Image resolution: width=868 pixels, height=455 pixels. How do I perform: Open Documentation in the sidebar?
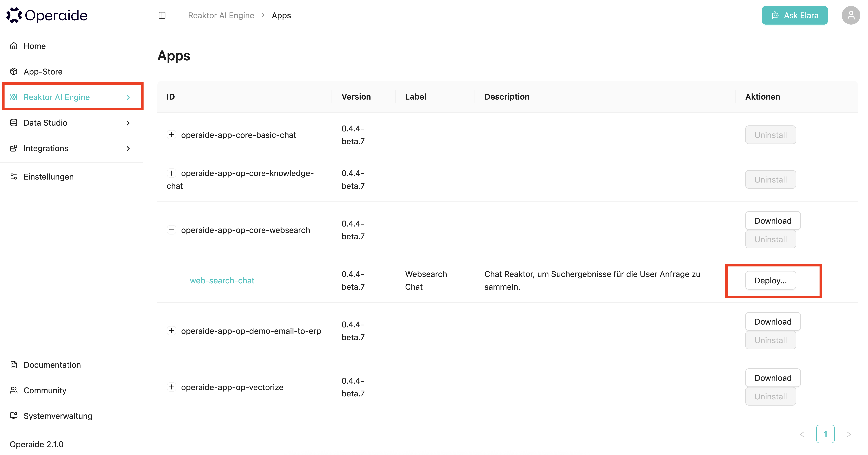71,365
